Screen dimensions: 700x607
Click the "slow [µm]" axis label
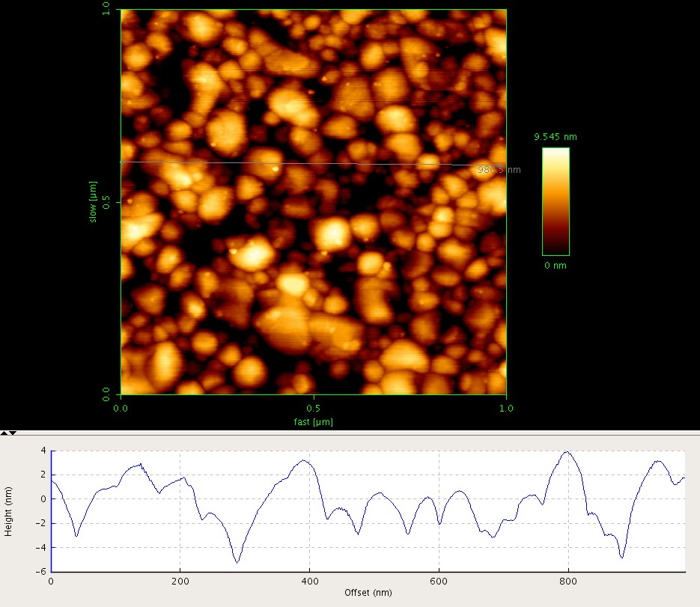point(94,201)
